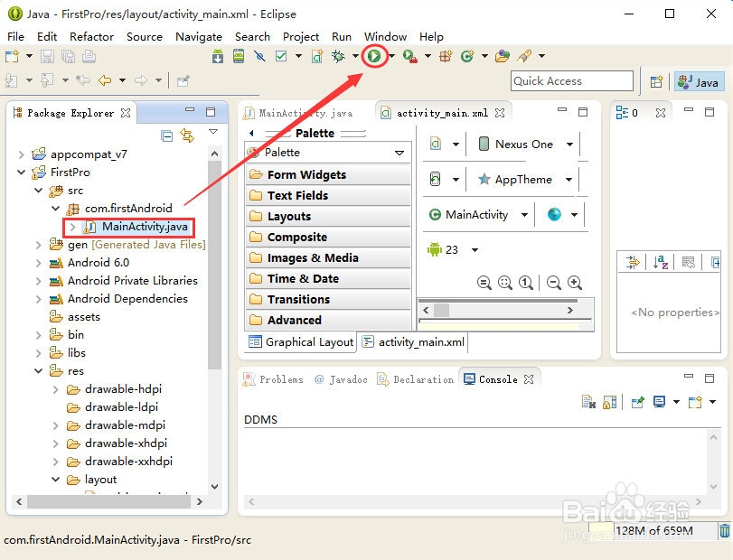Switch to the Javadoc tab
The height and width of the screenshot is (560, 733).
click(x=341, y=379)
